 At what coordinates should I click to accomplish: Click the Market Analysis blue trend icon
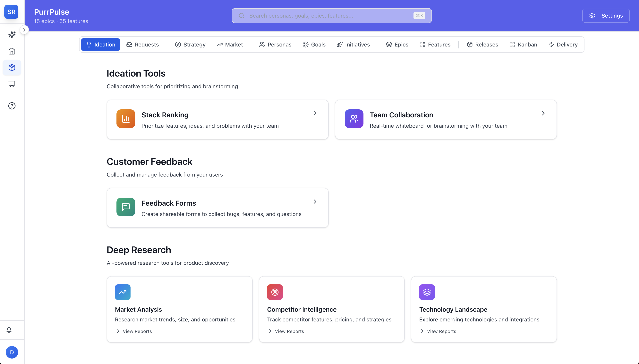[x=123, y=292]
